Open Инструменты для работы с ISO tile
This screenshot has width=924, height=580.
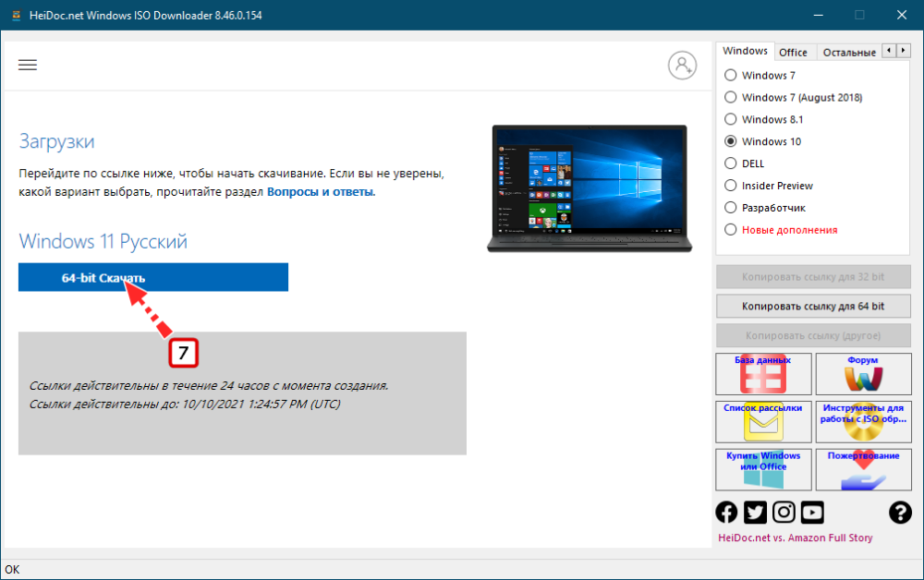(x=863, y=421)
